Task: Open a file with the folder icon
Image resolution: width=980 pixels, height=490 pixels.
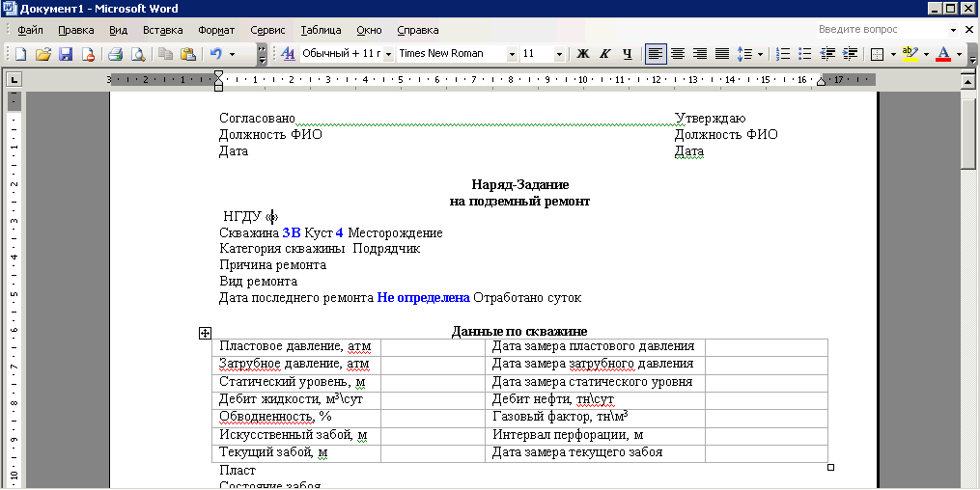Action: (43, 54)
